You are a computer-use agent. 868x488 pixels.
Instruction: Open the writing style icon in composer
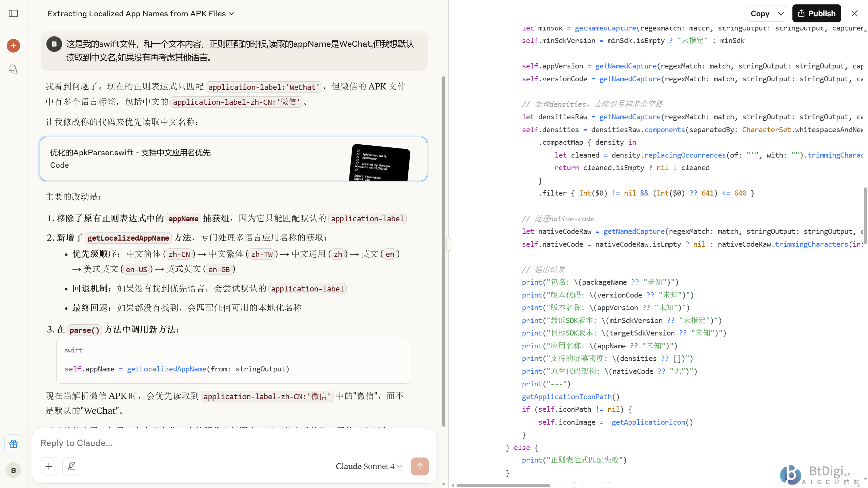point(71,466)
